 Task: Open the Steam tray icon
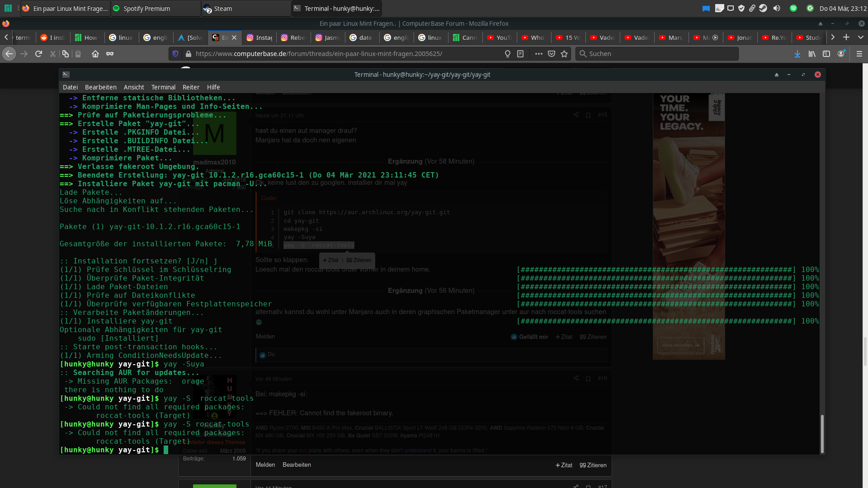click(x=763, y=8)
